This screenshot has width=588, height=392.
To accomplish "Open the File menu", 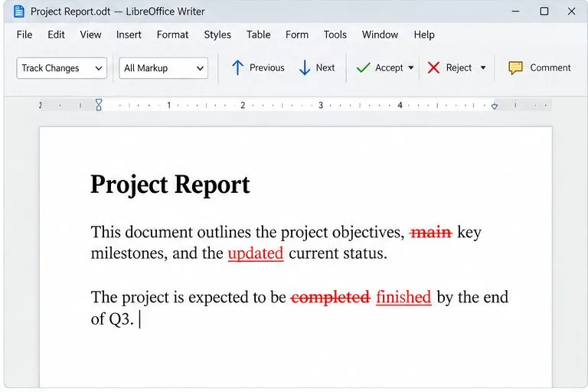I will tap(24, 34).
